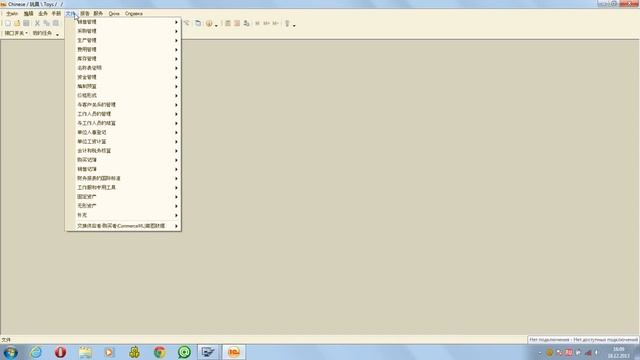Open the dropdown arrow next to Help icon

point(216,25)
